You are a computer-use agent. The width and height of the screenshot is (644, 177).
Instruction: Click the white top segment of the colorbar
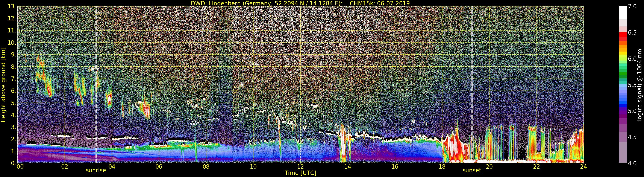point(623,12)
